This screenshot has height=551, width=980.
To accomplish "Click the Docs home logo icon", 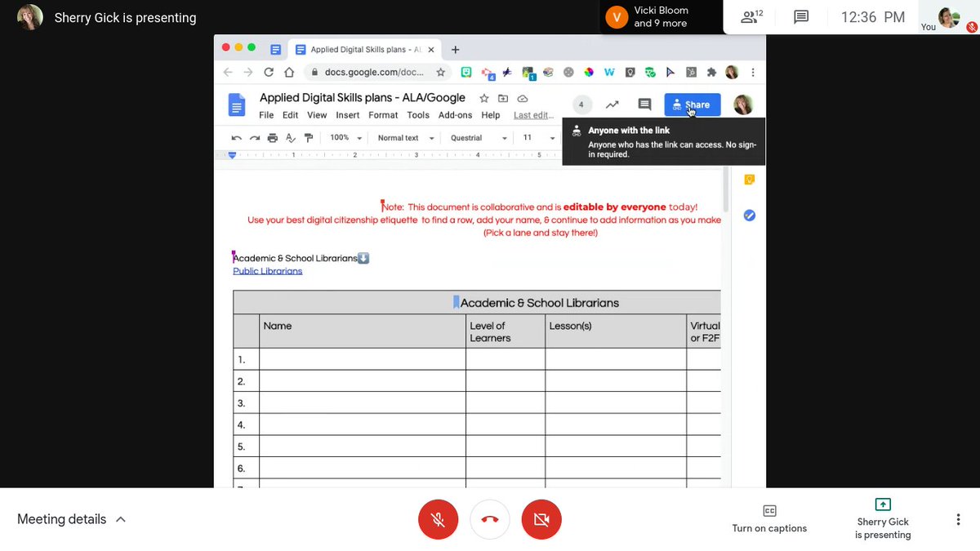I will point(236,105).
